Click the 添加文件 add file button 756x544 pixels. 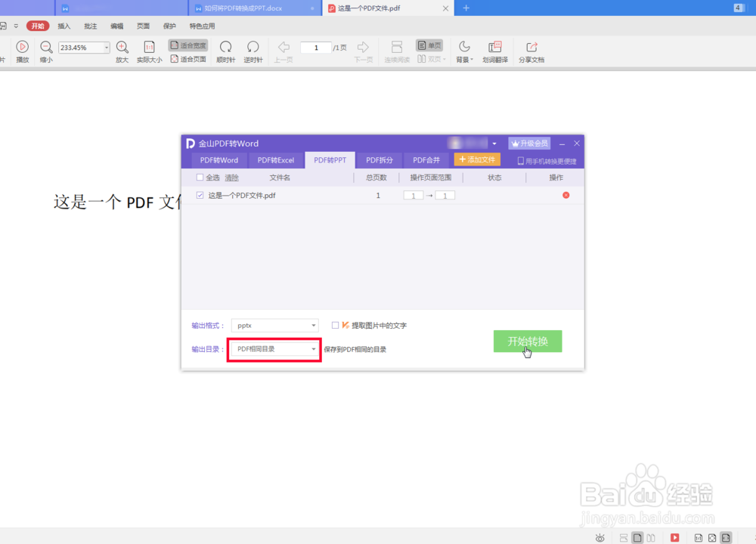(x=477, y=159)
